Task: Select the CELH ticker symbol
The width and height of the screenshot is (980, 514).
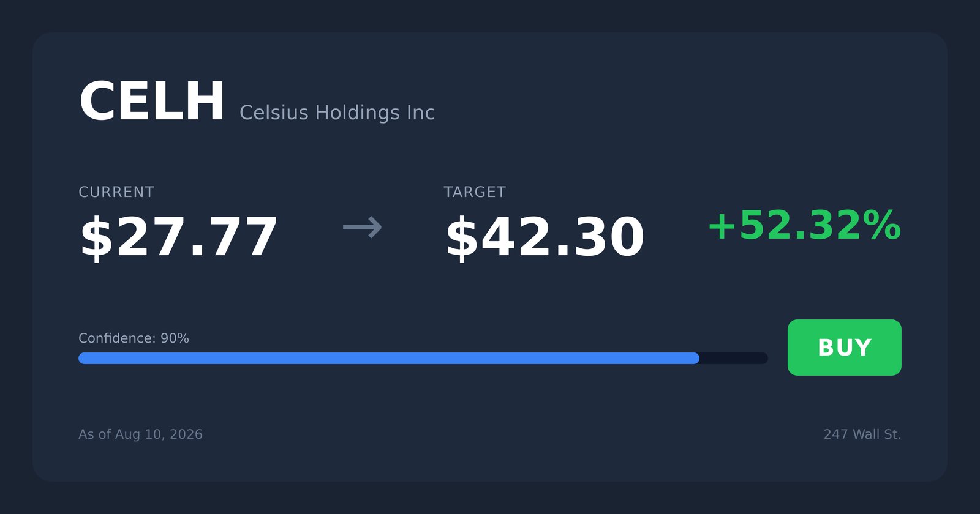Action: (152, 102)
